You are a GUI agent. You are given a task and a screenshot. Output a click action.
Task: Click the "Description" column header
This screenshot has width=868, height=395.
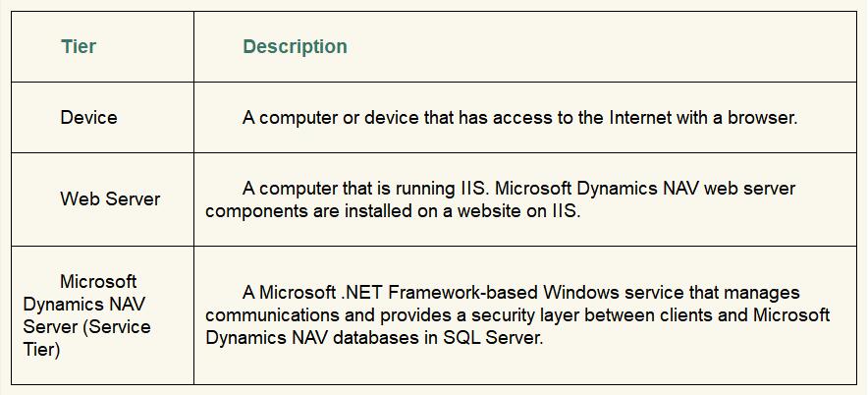pyautogui.click(x=295, y=46)
